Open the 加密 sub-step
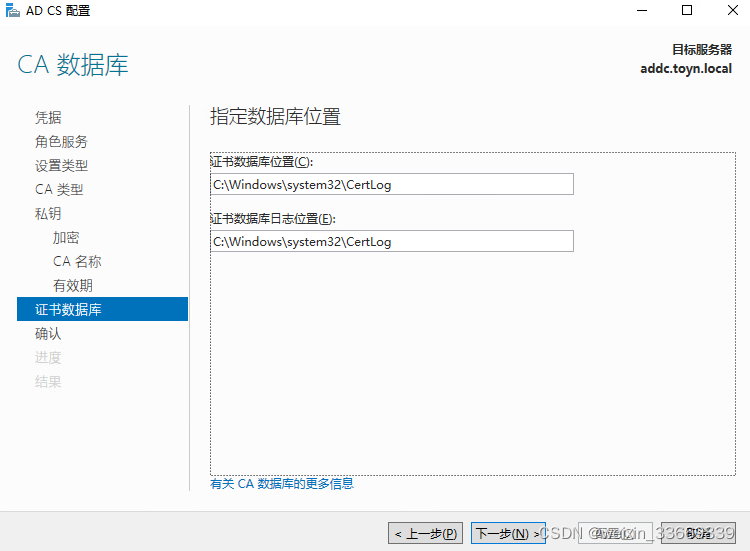 [66, 237]
